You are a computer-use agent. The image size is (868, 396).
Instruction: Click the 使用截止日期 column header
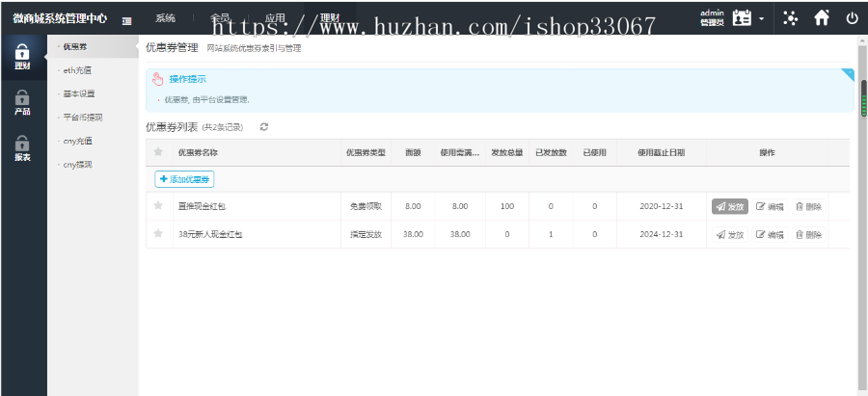662,152
